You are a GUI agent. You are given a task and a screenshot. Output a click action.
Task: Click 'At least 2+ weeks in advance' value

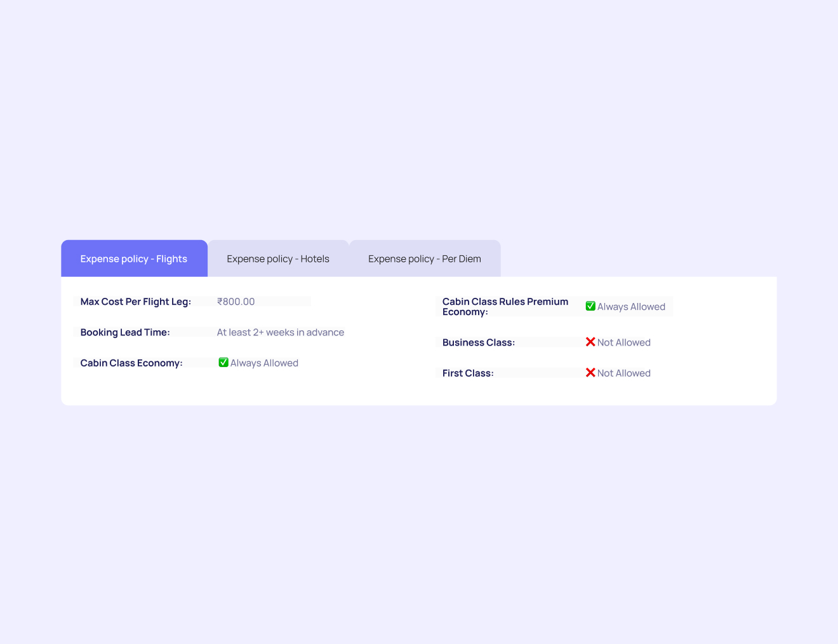click(x=281, y=332)
